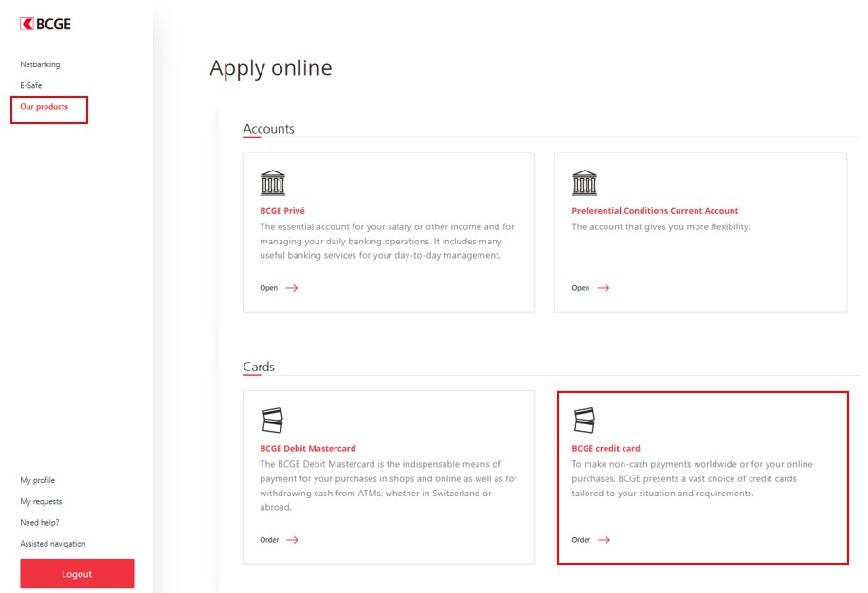
Task: Open the BCGE Debit Mastercard title link
Action: coord(308,449)
